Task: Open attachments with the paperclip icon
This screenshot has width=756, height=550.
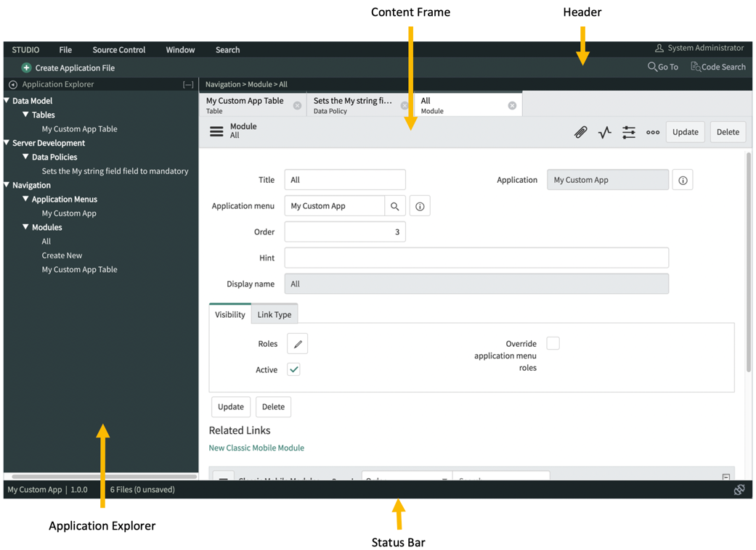Action: click(x=580, y=132)
